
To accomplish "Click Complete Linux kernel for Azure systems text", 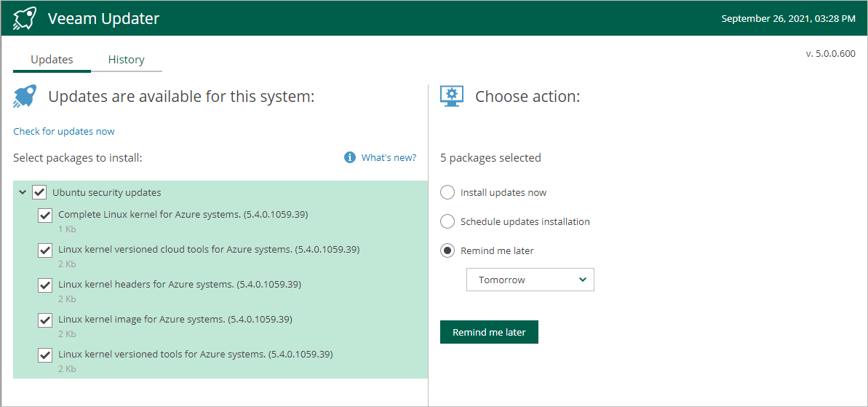I will (x=183, y=214).
